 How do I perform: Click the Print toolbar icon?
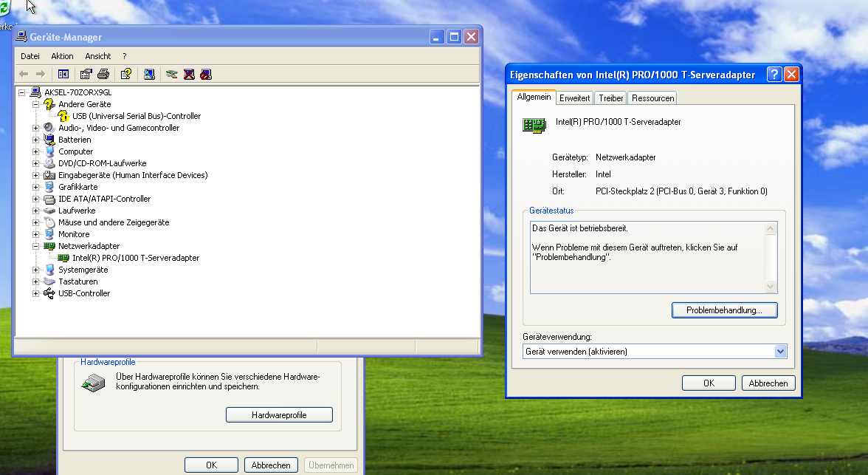[x=103, y=75]
